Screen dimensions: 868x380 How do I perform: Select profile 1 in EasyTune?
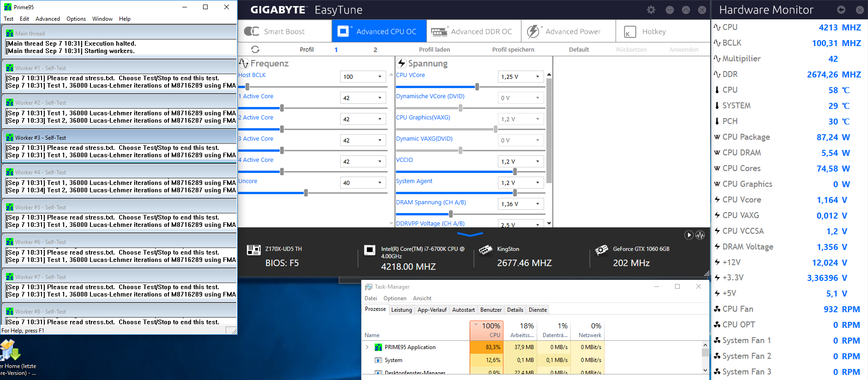click(336, 49)
